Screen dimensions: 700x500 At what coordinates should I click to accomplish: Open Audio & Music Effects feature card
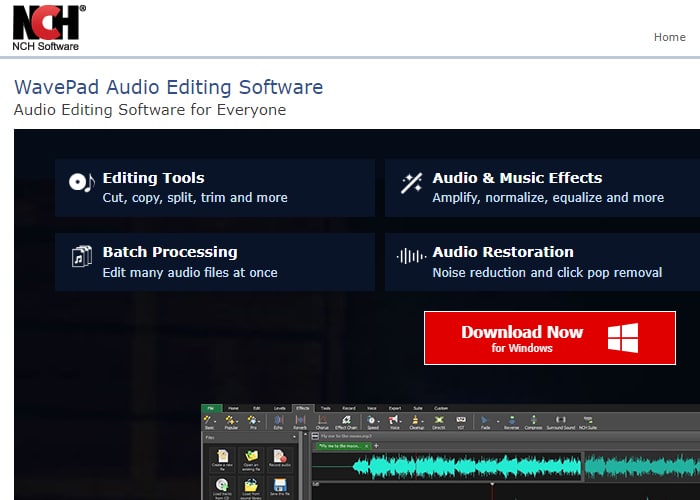[542, 188]
